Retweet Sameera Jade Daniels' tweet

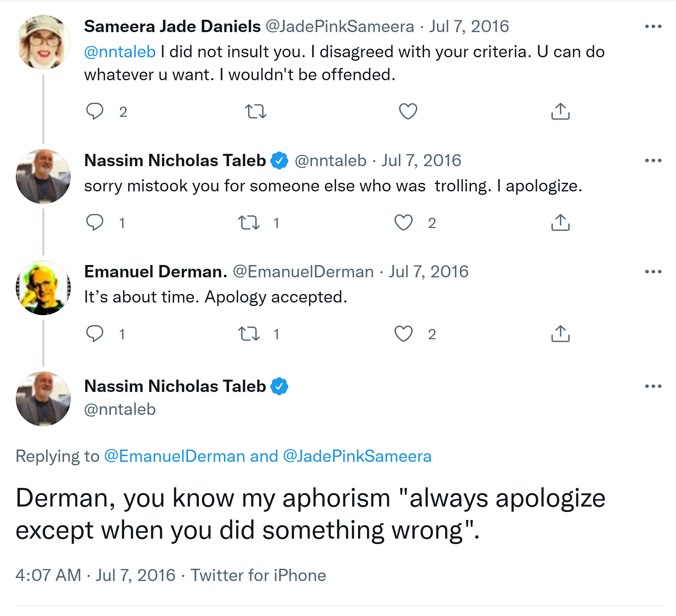256,111
